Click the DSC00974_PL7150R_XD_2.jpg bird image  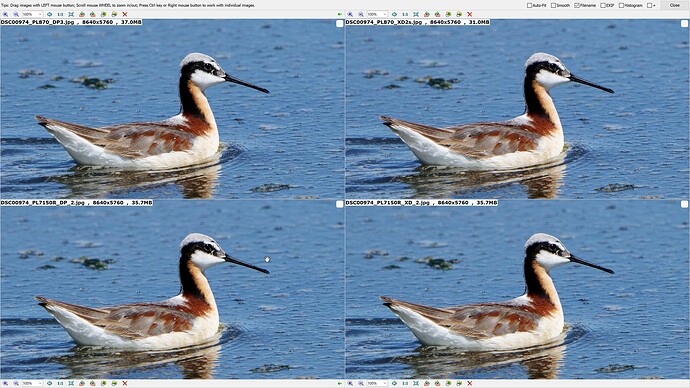[x=517, y=290]
